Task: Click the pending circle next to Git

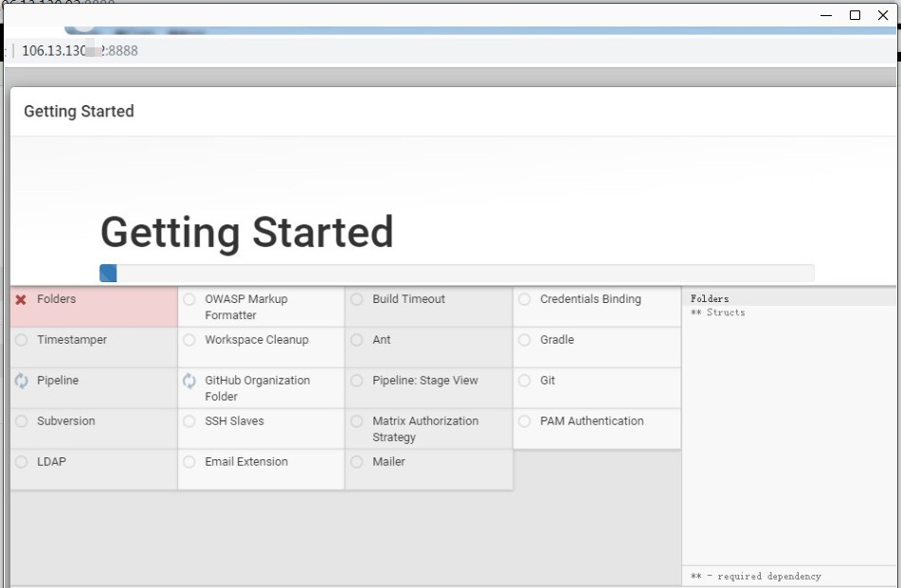Action: 524,381
